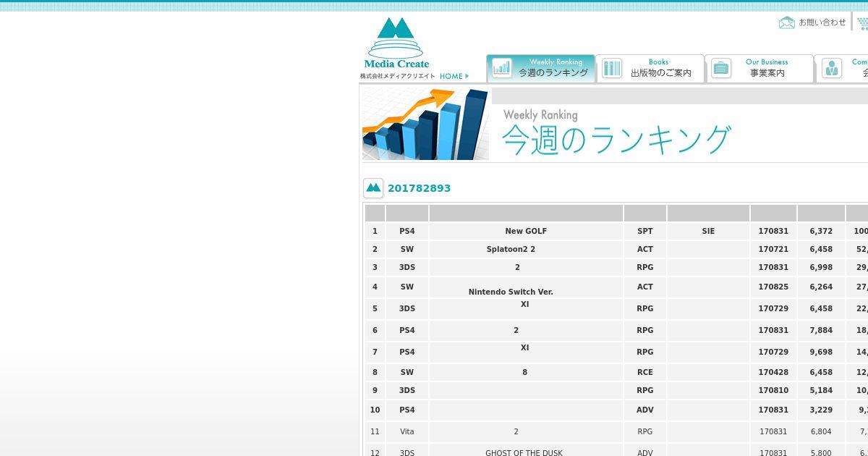868x456 pixels.
Task: Click the SPT genre cell
Action: click(644, 231)
